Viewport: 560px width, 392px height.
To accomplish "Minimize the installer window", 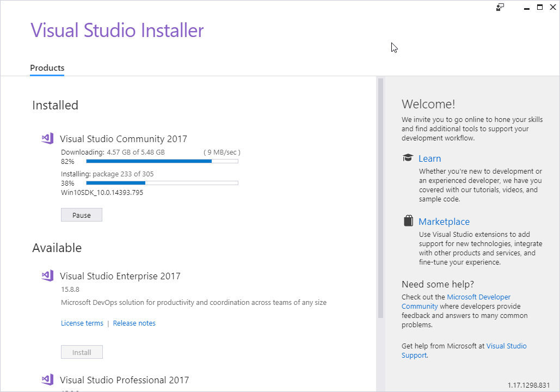I will 526,8.
